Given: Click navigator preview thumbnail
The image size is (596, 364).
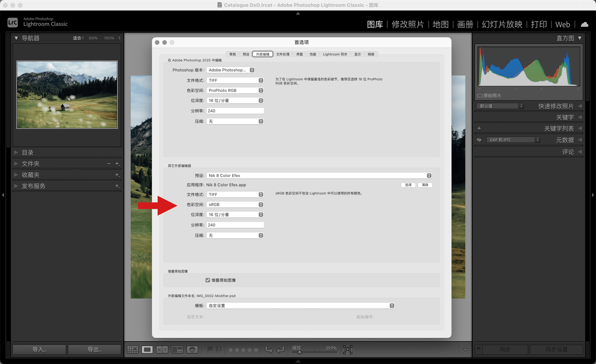Looking at the screenshot, I should tap(67, 95).
